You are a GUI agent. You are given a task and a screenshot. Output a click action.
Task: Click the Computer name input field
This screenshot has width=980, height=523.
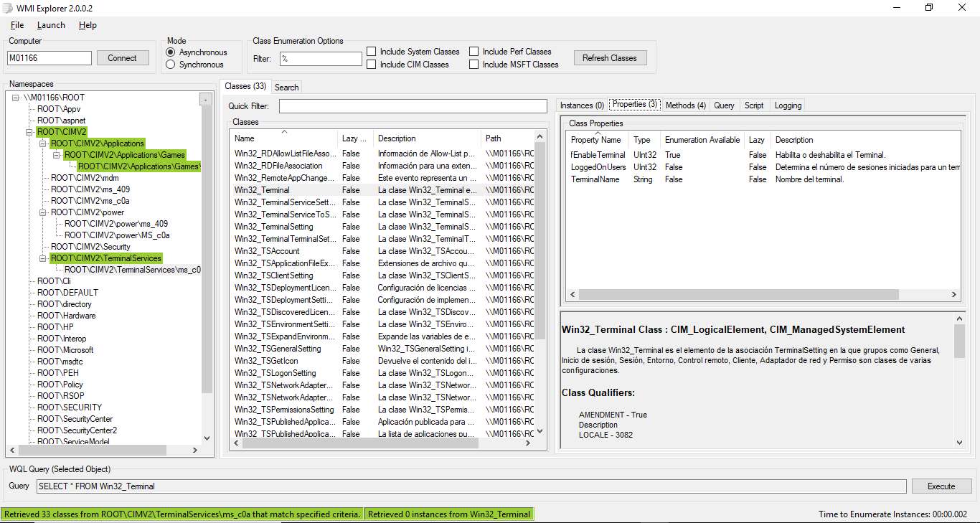tap(50, 58)
